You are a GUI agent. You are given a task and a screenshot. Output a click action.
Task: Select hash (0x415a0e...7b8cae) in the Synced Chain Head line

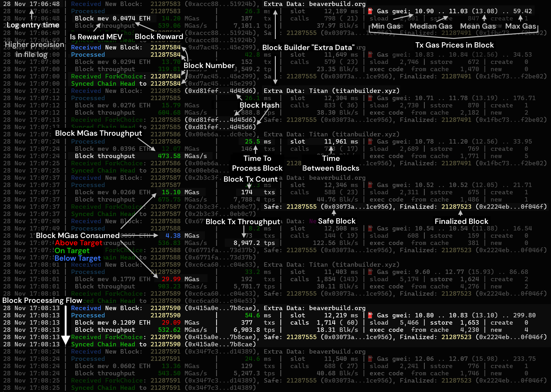pos(220,344)
